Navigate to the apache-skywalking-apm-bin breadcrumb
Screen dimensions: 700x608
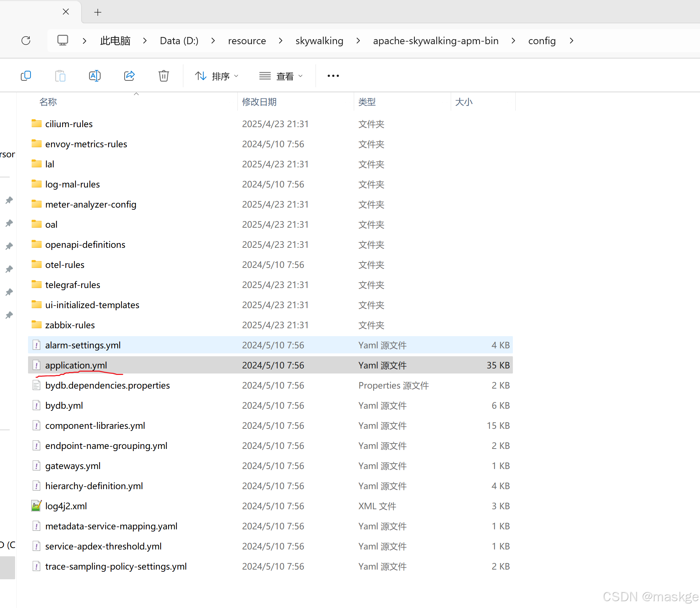(x=436, y=41)
